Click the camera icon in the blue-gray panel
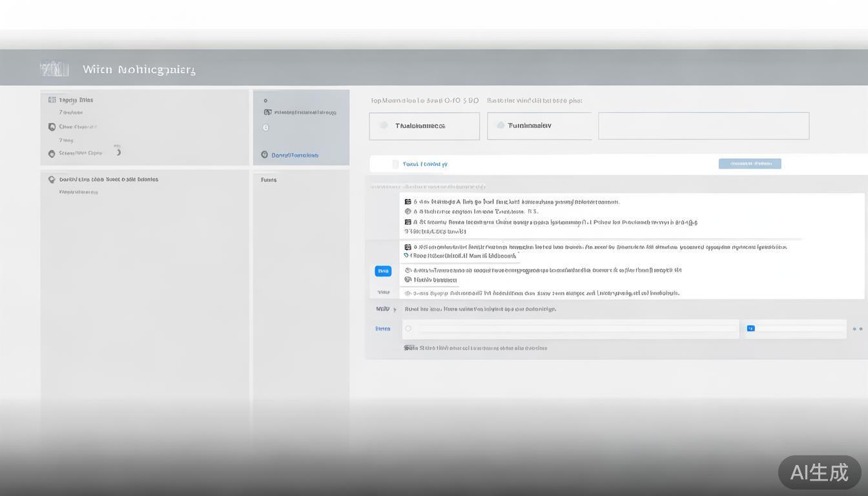The image size is (868, 496). [x=267, y=112]
